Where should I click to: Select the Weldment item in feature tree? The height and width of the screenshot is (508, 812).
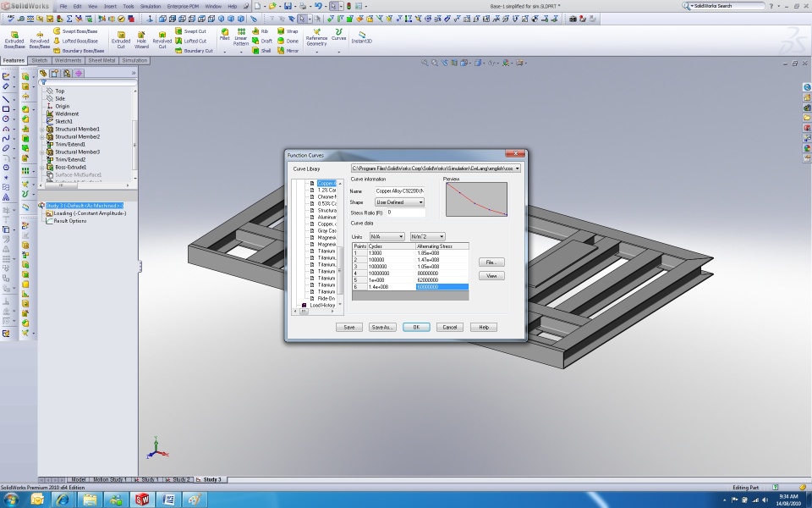[67, 114]
